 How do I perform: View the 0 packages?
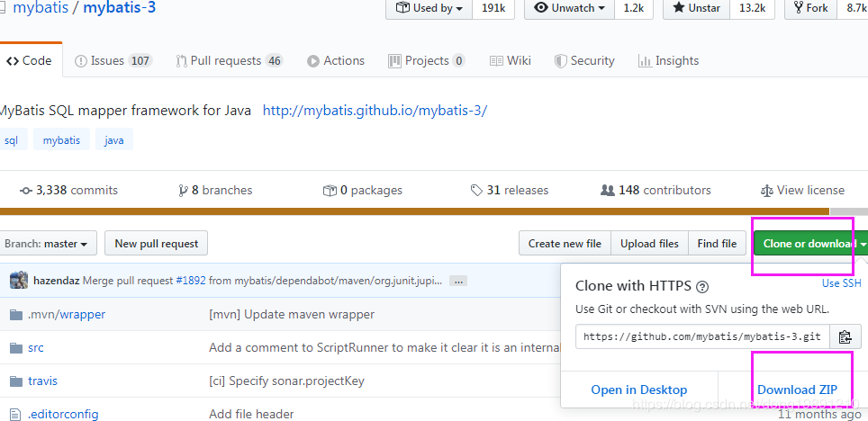coord(363,191)
